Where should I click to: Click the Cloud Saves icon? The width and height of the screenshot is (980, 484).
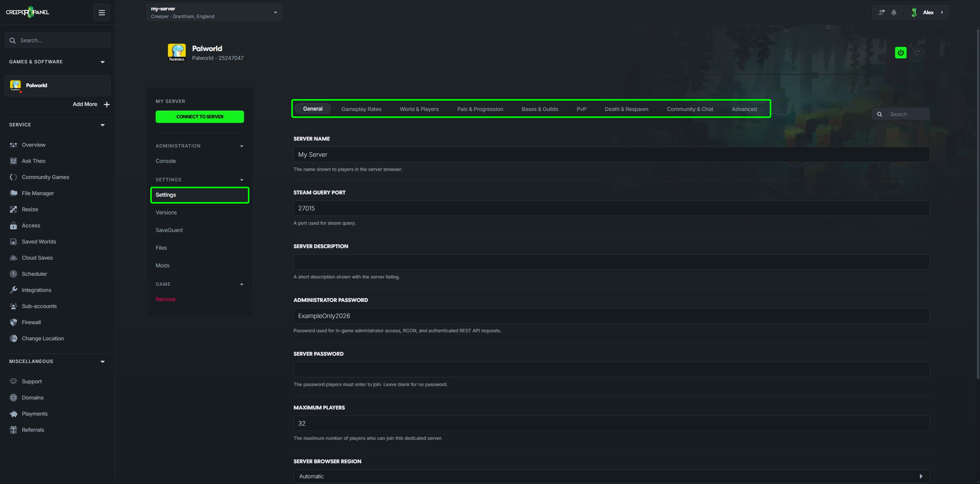click(x=13, y=258)
